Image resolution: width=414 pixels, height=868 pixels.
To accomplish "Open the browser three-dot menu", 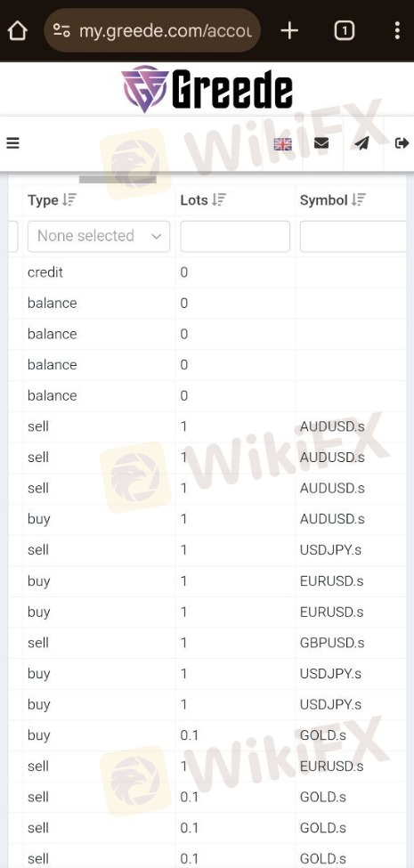I will tap(397, 30).
